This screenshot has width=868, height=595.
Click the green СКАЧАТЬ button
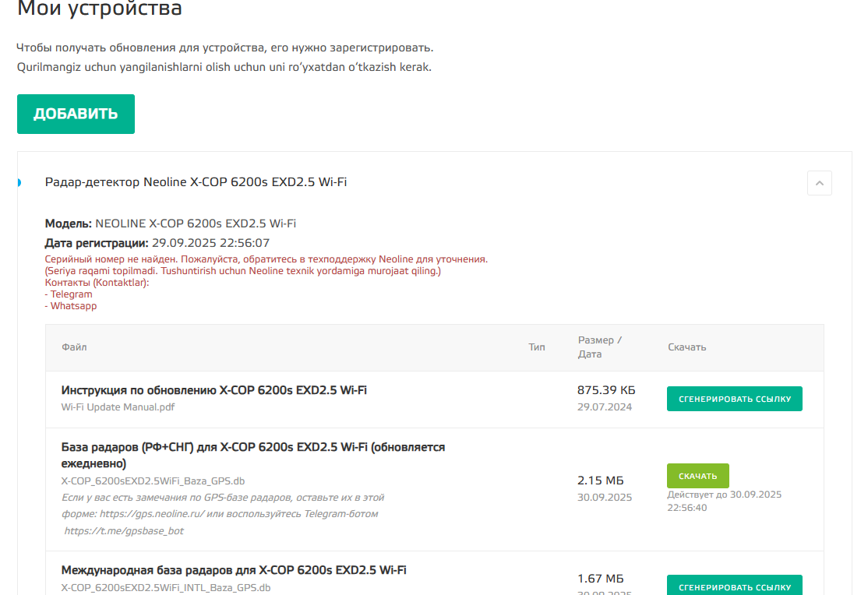[698, 476]
